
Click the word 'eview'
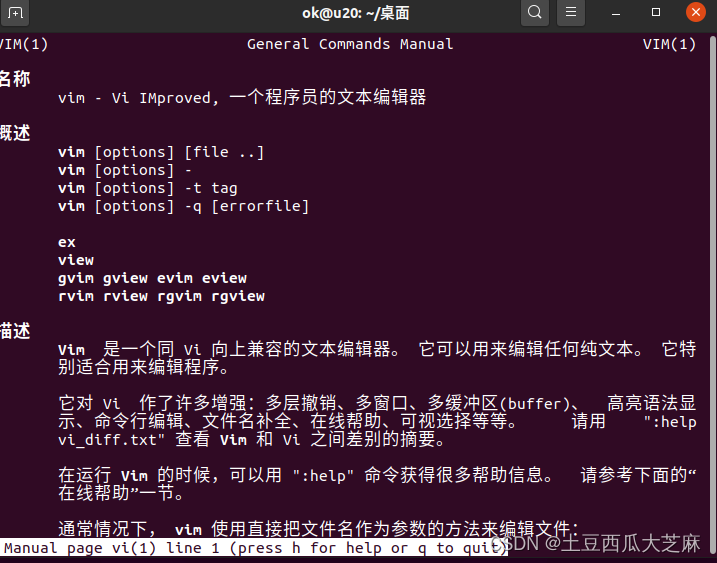(224, 278)
